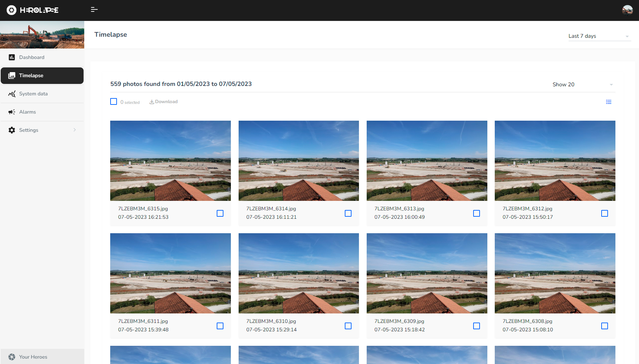Open photo thumbnail 7LZEBM3M_6311.jpg

click(171, 273)
